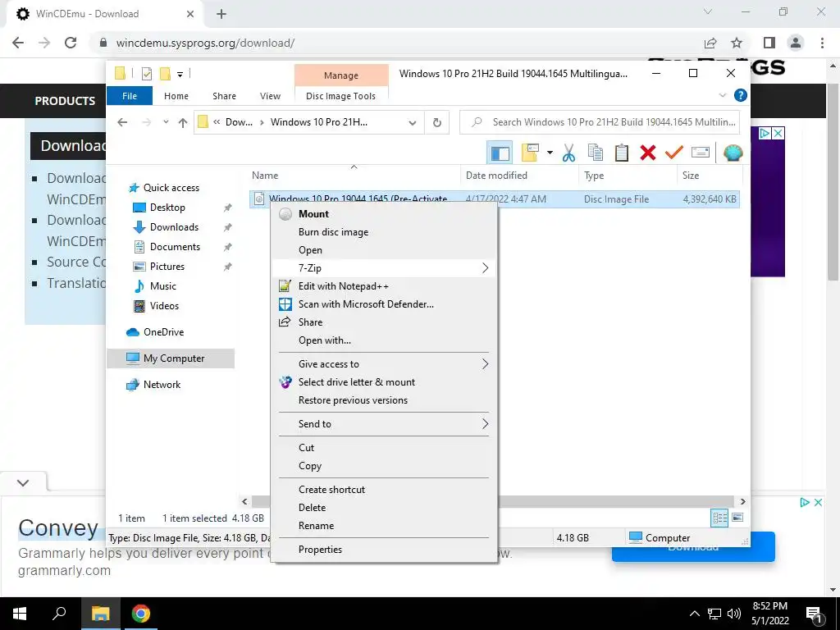Open a new Chrome tab
Screen dimensions: 840x630
[221, 15]
